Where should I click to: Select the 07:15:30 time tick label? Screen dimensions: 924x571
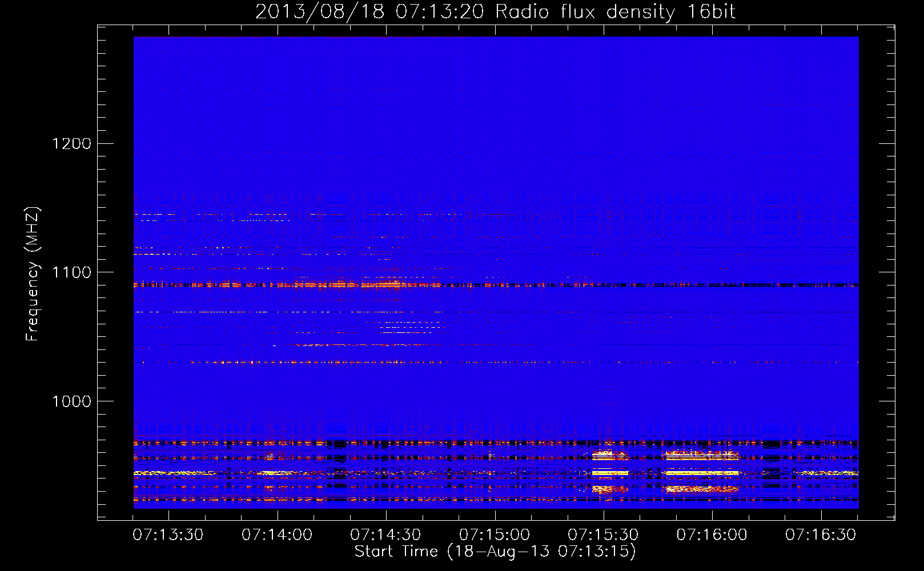pyautogui.click(x=603, y=535)
